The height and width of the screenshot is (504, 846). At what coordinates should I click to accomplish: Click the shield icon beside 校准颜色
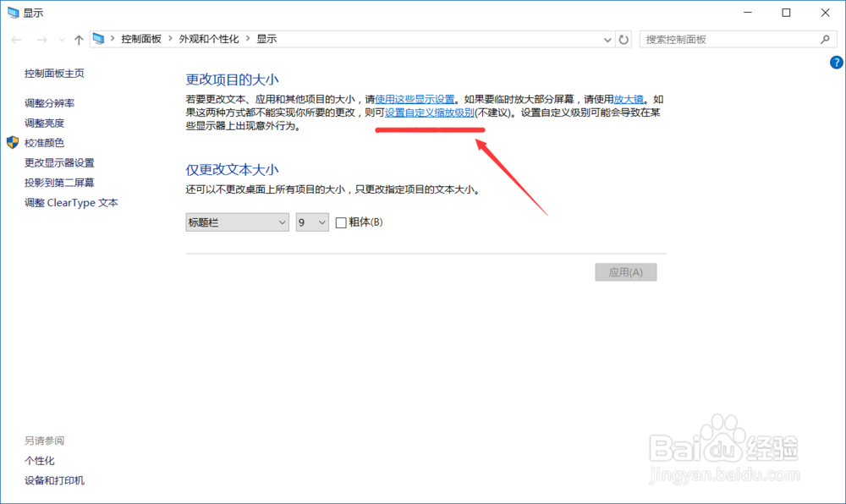(12, 143)
